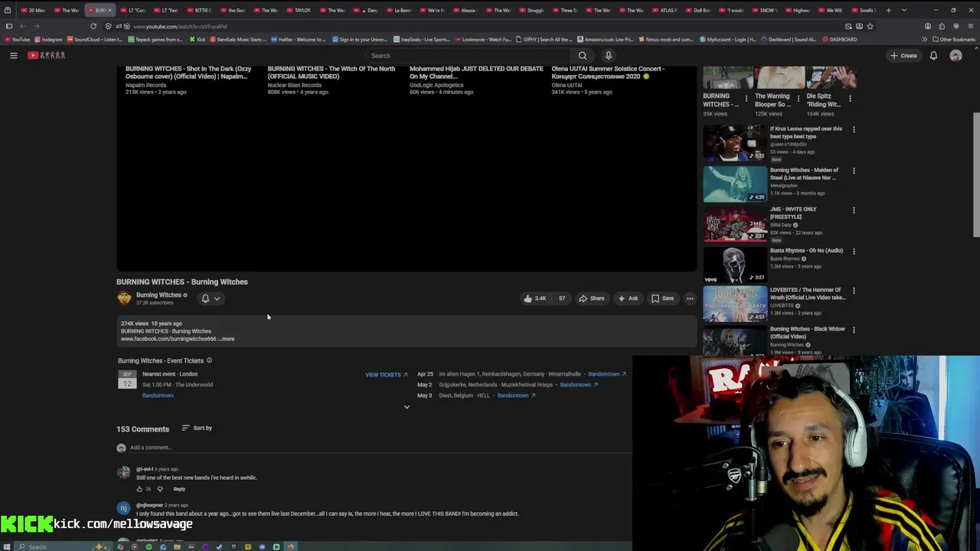
Task: Start voice search with microphone icon
Action: pos(609,55)
